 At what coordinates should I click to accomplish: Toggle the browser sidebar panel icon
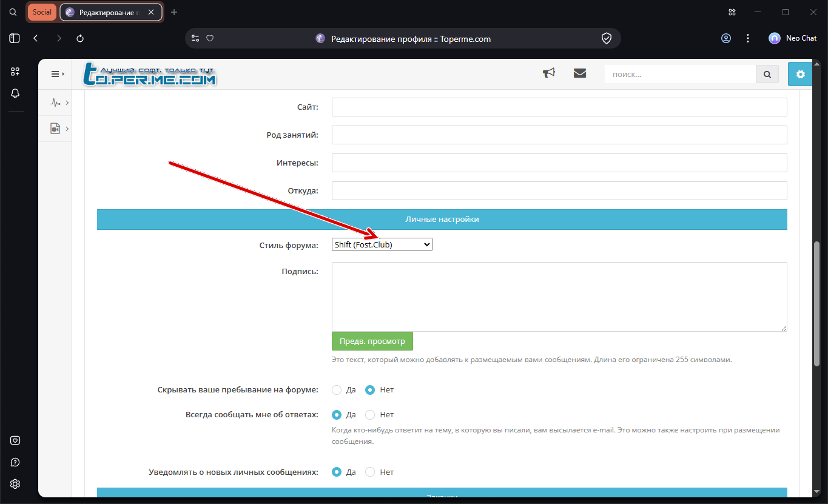pos(15,38)
